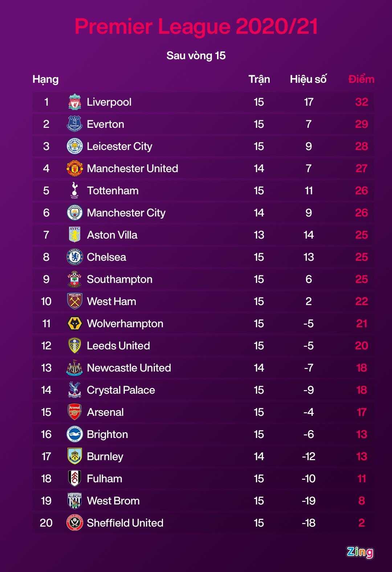
Task: Click the Trận column header
Action: tap(259, 79)
